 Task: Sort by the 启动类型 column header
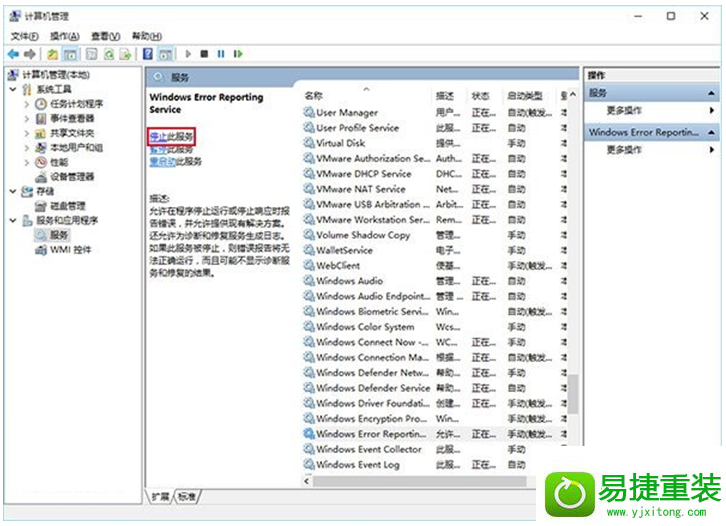[525, 96]
